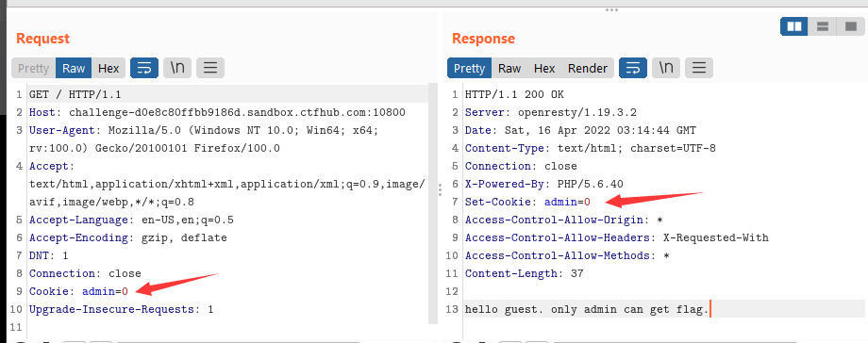Click the vertical divider handle between panels
The width and height of the screenshot is (868, 343).
coord(440,190)
